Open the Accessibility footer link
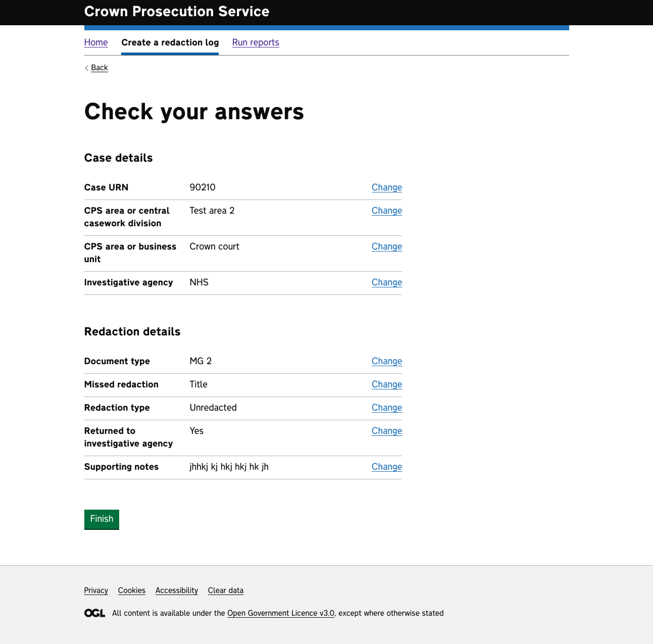Viewport: 653px width, 644px height. coord(176,590)
